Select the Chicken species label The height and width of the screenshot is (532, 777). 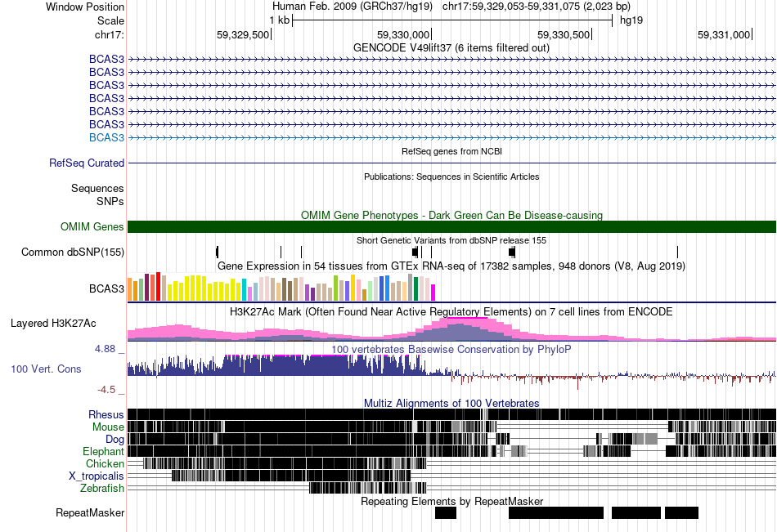pyautogui.click(x=105, y=463)
